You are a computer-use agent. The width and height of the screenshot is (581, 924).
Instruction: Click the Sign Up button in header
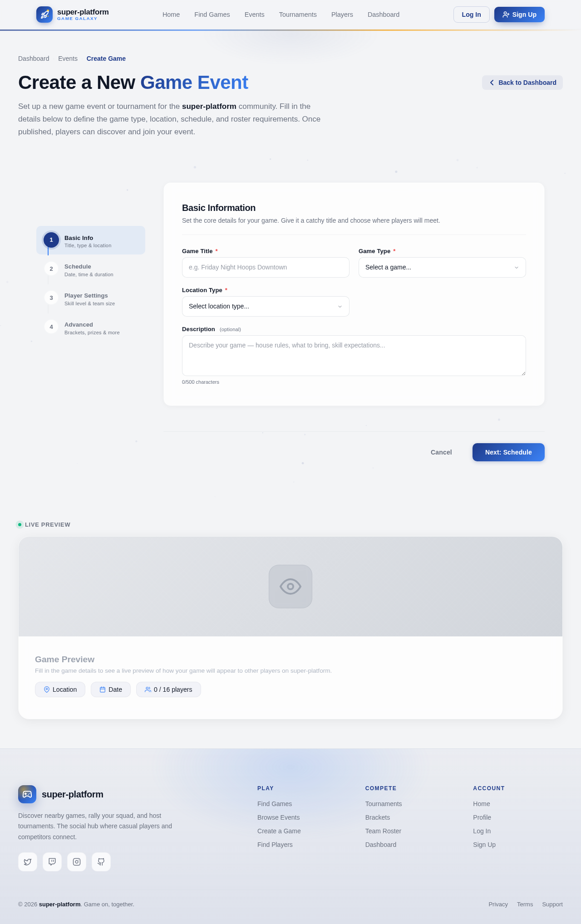pos(519,15)
